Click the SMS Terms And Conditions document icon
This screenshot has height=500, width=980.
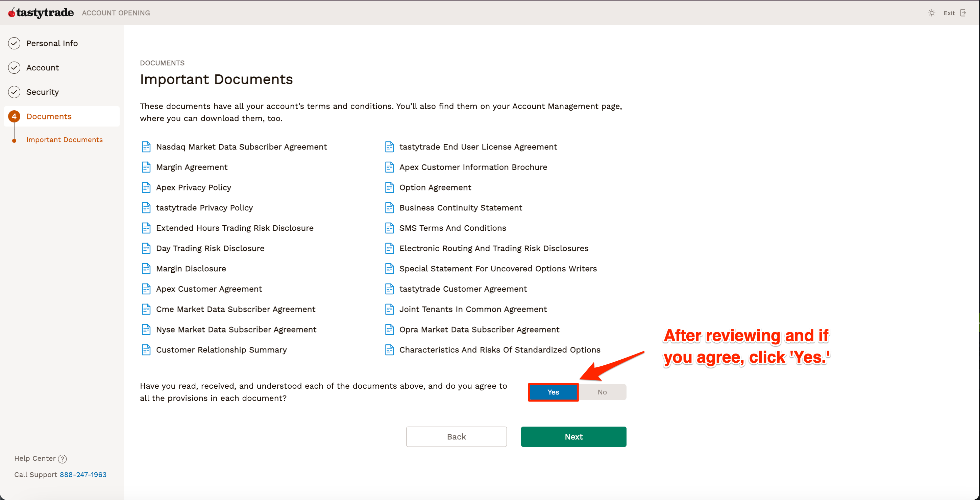pos(389,228)
